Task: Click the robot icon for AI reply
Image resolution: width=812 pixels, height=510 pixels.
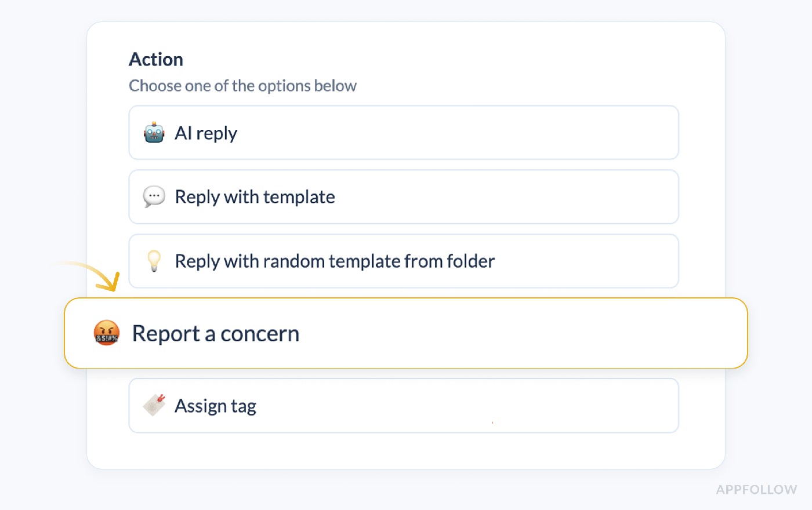Action: (154, 133)
